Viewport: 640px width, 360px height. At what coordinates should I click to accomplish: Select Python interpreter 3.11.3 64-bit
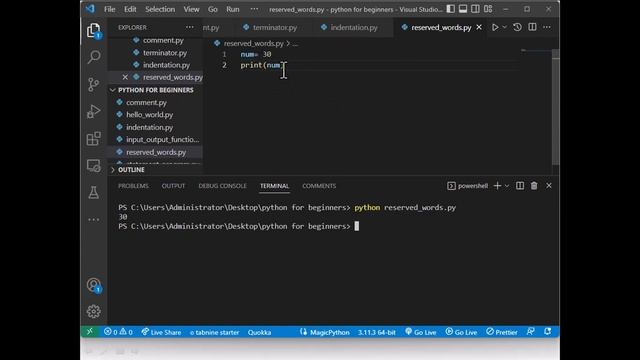(x=376, y=332)
